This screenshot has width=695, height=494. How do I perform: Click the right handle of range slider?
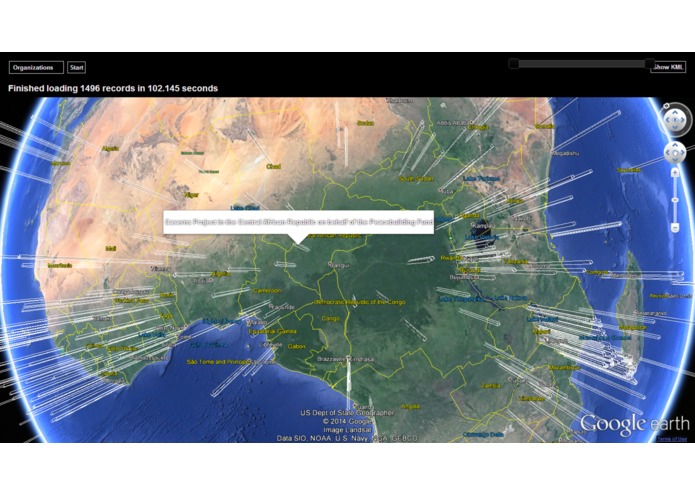pos(649,63)
